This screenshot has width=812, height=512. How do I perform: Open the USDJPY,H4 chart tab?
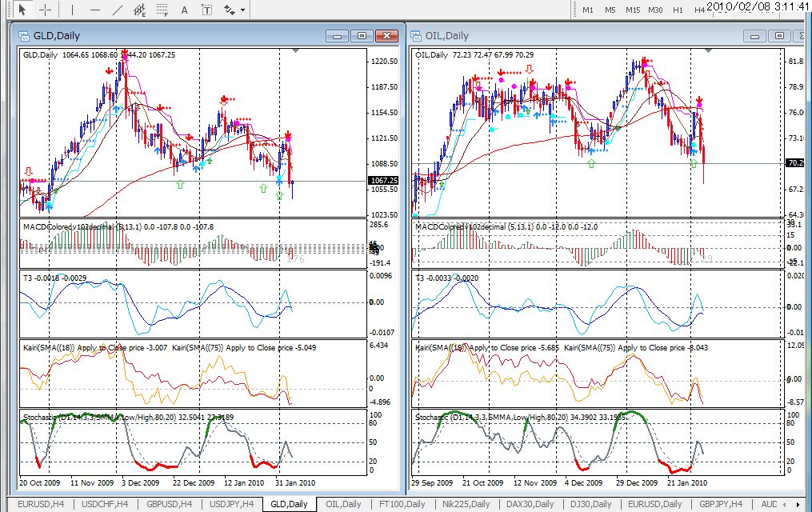point(231,504)
